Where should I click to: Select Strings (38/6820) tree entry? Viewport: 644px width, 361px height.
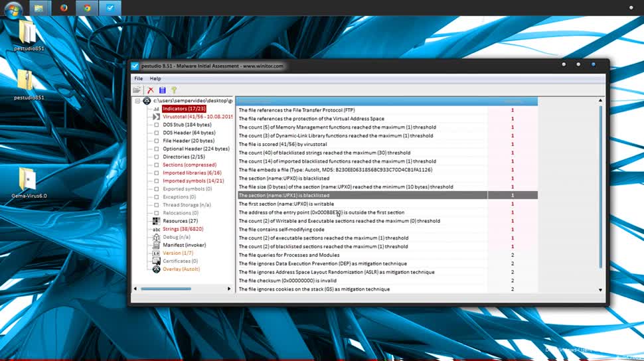tap(183, 229)
